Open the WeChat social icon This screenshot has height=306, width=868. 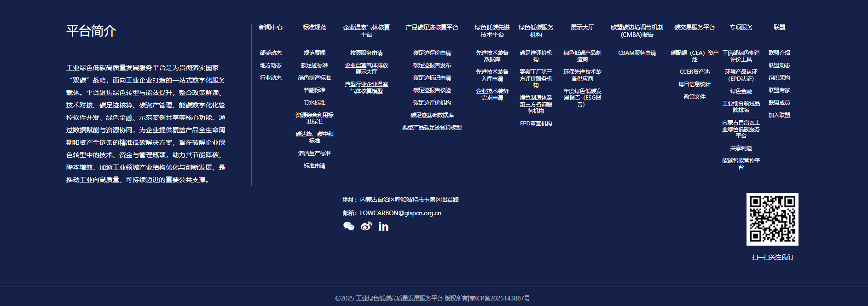pos(349,226)
